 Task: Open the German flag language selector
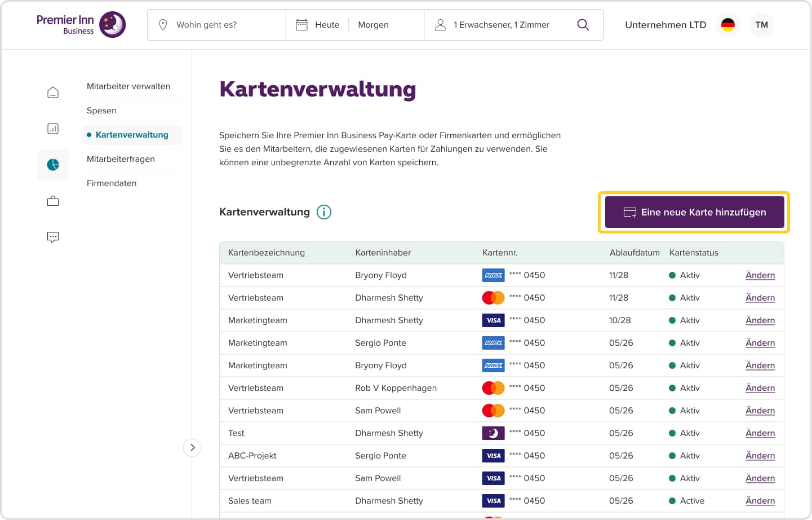pyautogui.click(x=727, y=24)
